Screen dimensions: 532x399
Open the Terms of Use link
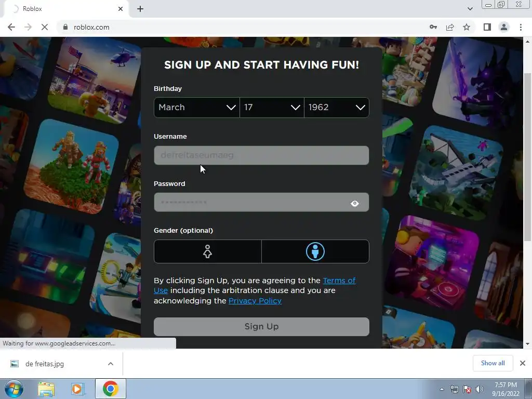click(x=339, y=281)
